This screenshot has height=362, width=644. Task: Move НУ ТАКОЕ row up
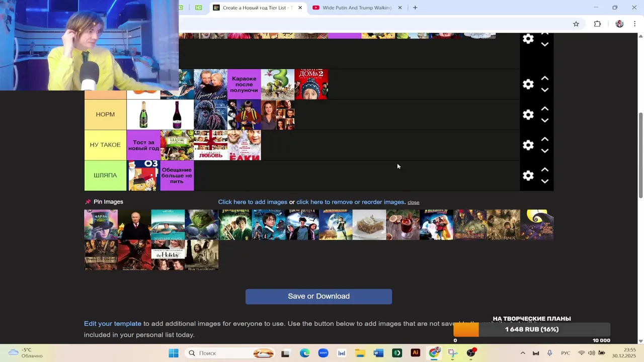click(x=544, y=139)
